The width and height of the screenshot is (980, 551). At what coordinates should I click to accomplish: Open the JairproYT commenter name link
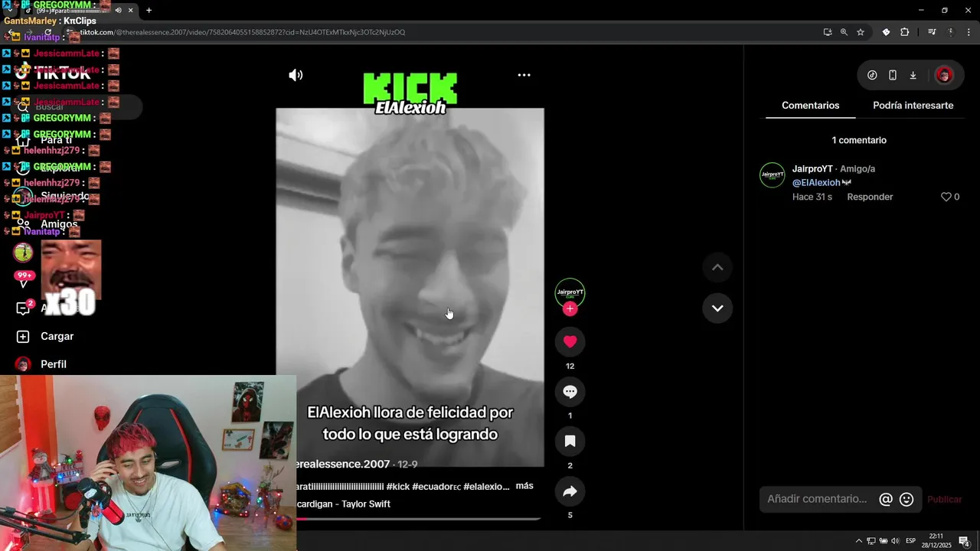812,169
